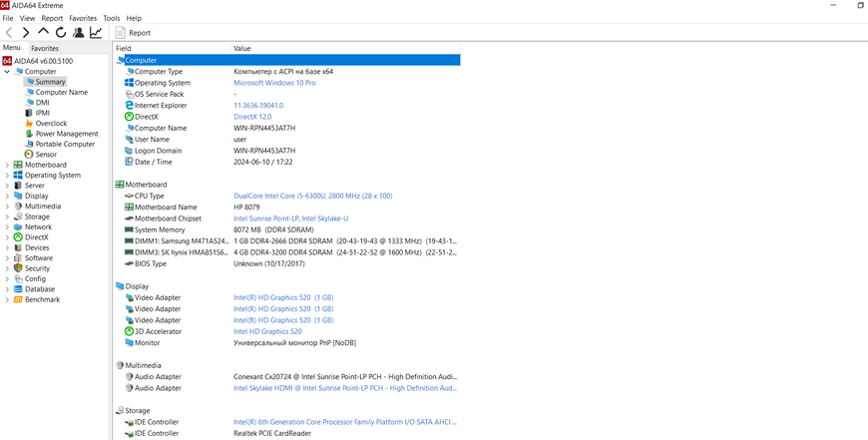Click the Overclock flame icon
The width and height of the screenshot is (868, 440).
(29, 124)
